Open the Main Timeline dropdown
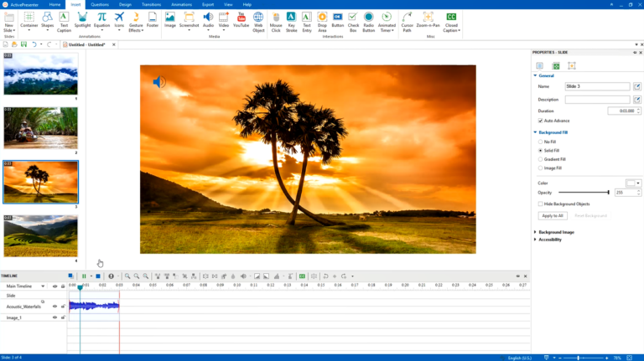Viewport: 644px width, 361px height. pos(43,286)
